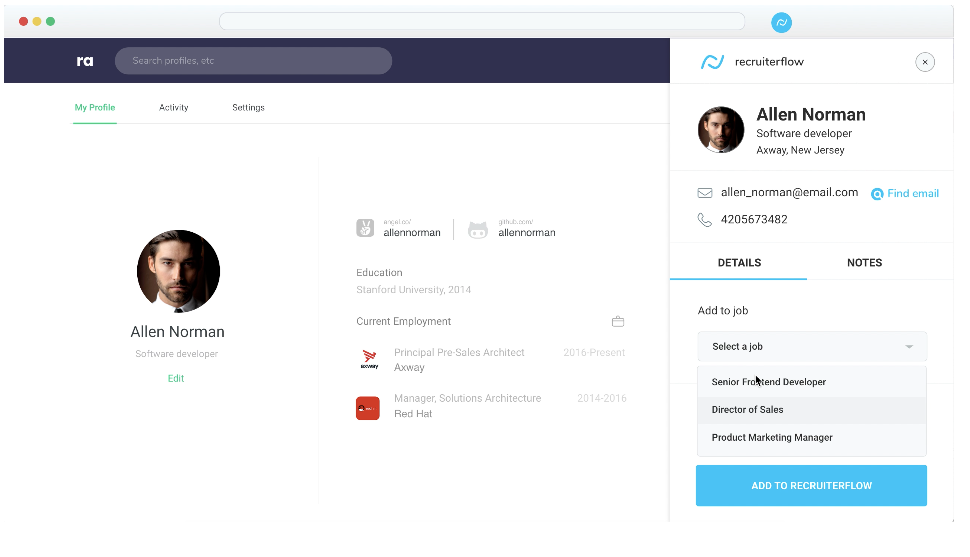This screenshot has height=557, width=970.
Task: Click the Axway company logo
Action: coord(369,359)
